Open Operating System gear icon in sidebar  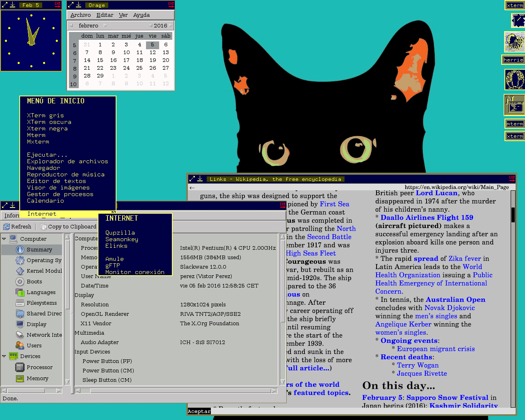[x=20, y=260]
